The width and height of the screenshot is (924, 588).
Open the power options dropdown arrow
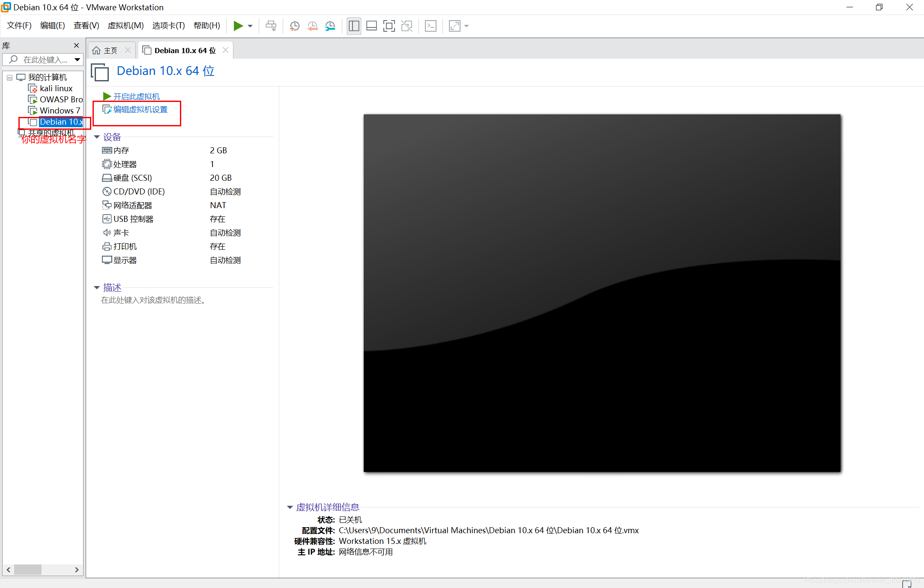250,26
